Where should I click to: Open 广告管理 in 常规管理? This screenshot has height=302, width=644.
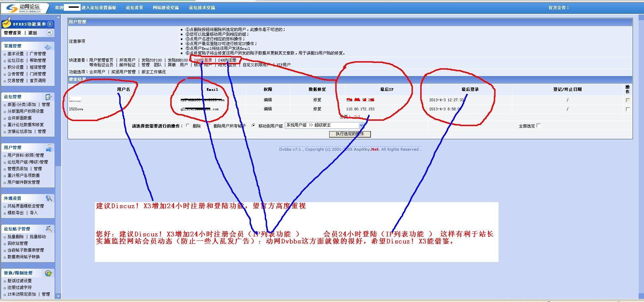pyautogui.click(x=38, y=54)
